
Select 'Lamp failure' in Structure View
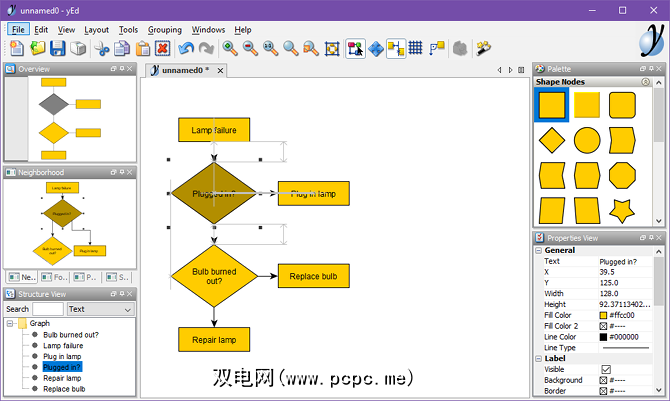click(63, 345)
